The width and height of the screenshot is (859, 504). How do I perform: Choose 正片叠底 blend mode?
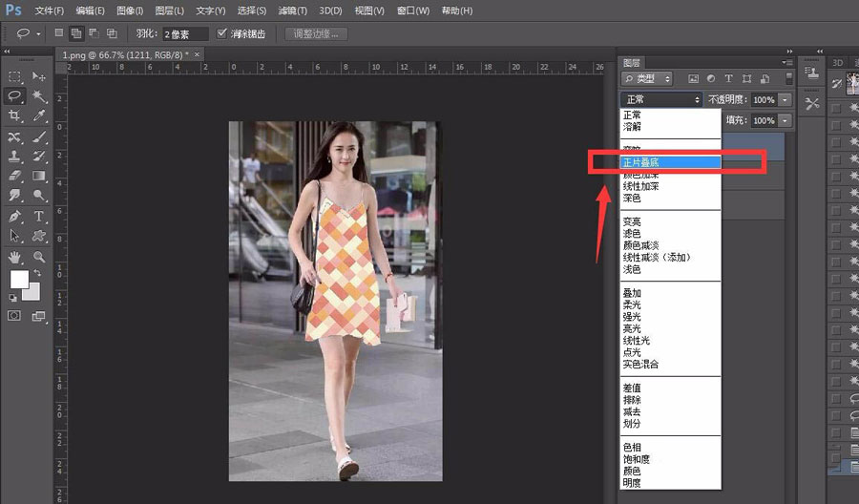(x=670, y=162)
